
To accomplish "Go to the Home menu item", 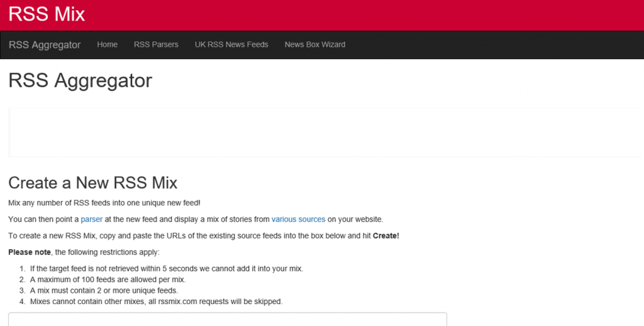I will coord(108,45).
